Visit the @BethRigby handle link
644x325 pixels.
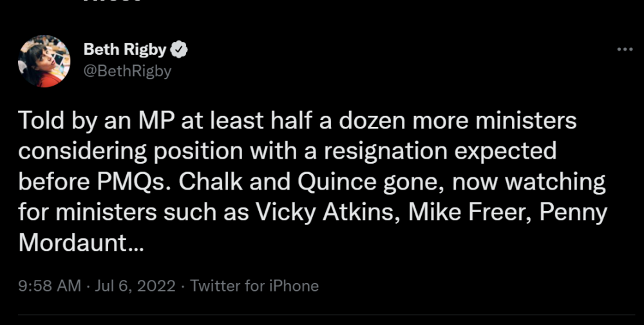click(128, 71)
